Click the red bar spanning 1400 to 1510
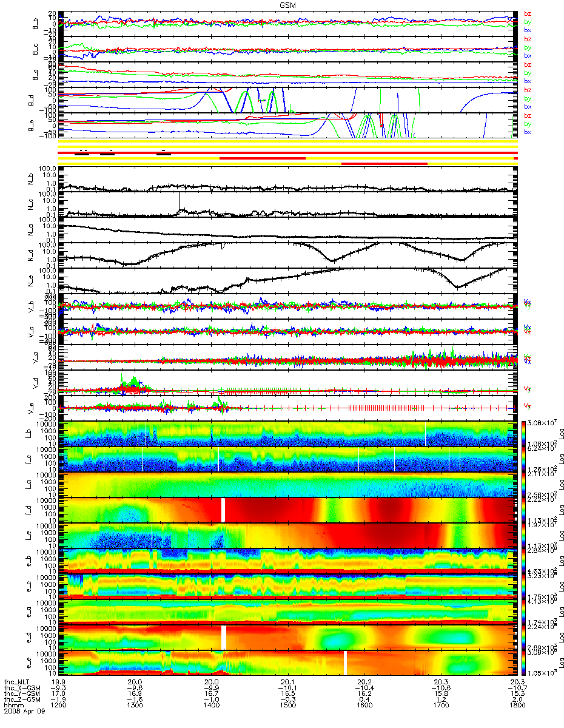Image resolution: width=564 pixels, height=728 pixels. (263, 158)
